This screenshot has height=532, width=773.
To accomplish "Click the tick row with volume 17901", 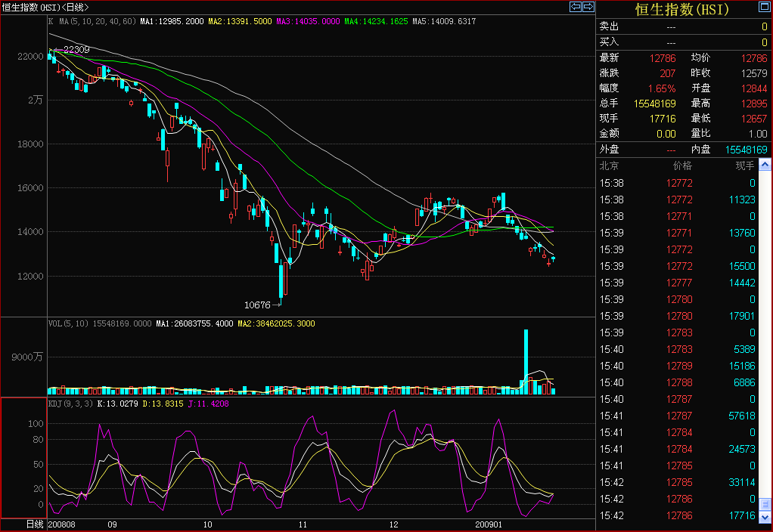I will click(677, 316).
